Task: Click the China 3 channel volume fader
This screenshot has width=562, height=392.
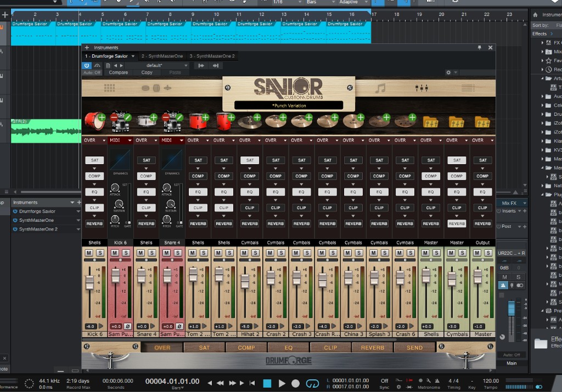Action: tap(348, 277)
